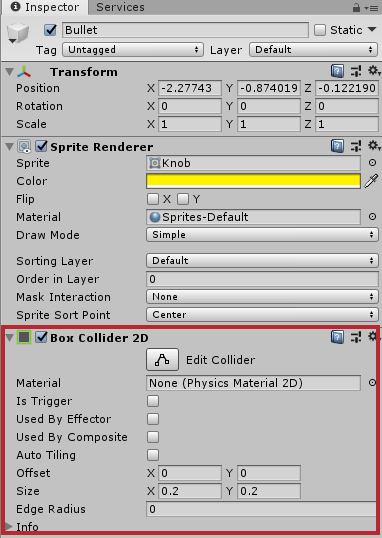The height and width of the screenshot is (538, 382).
Task: Open Transform preset selector icon
Action: click(356, 71)
